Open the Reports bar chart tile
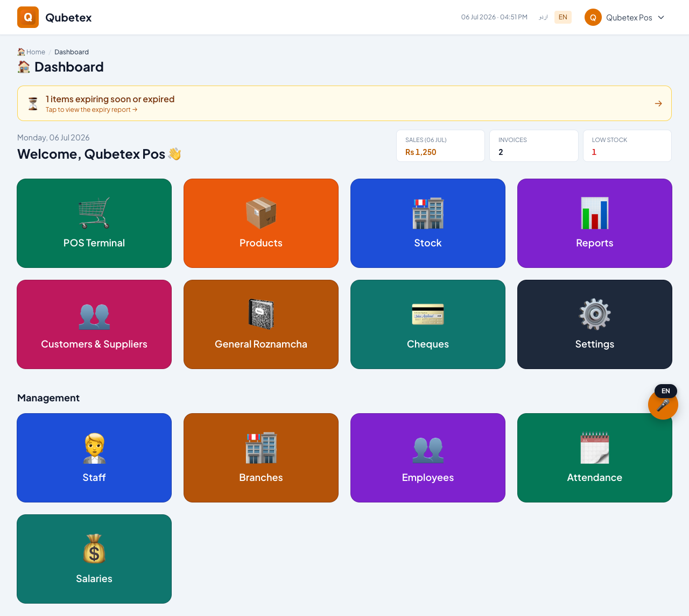Viewport: 689px width, 616px height. [595, 223]
